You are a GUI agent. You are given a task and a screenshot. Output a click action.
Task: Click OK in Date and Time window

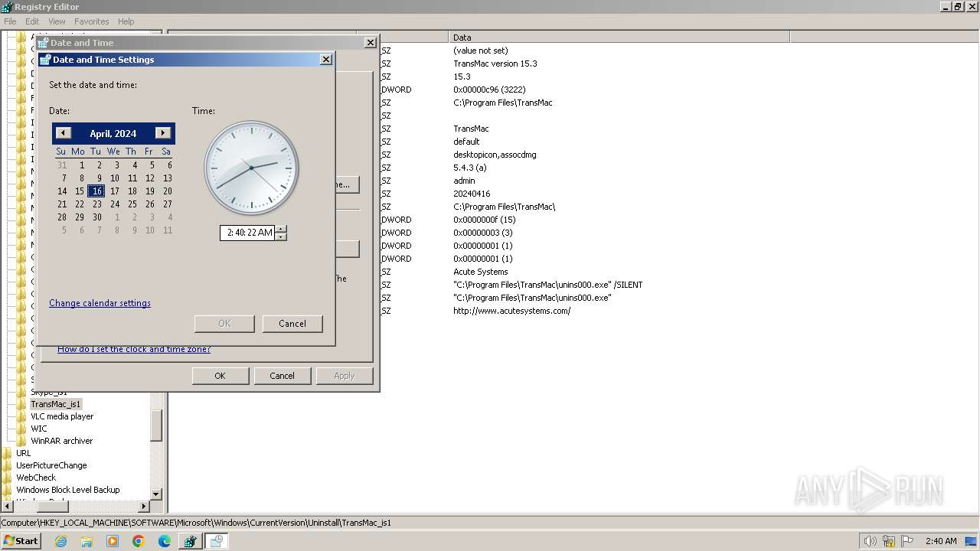pos(220,376)
